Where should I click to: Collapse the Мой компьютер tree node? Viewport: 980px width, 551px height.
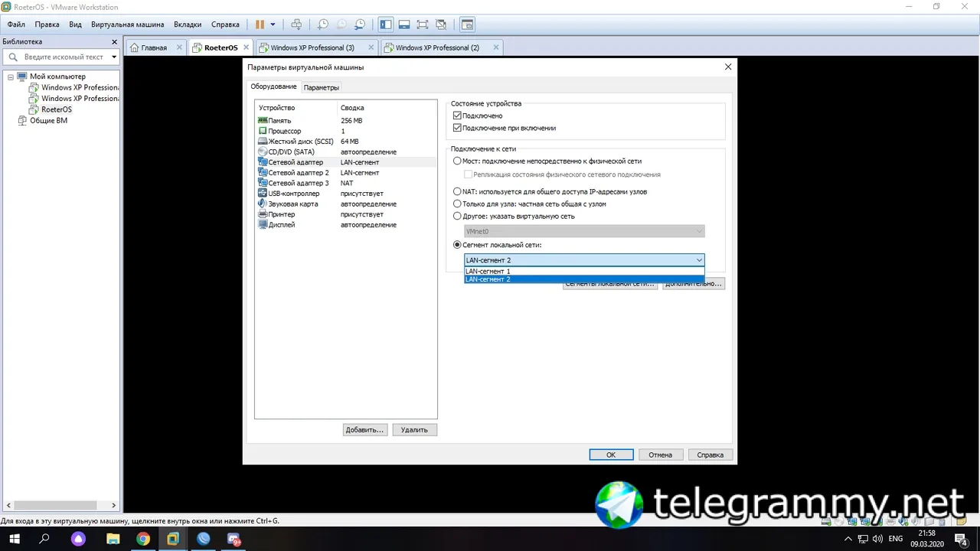click(11, 77)
